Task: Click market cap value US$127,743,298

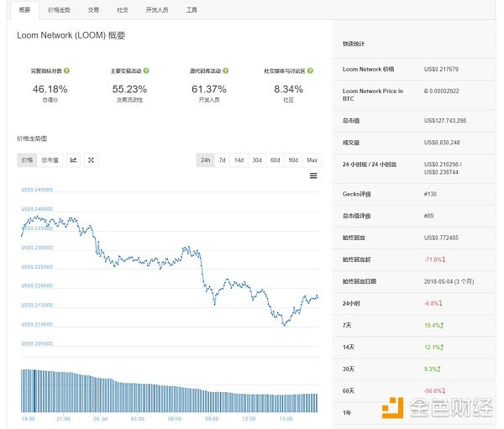Action: coord(445,121)
